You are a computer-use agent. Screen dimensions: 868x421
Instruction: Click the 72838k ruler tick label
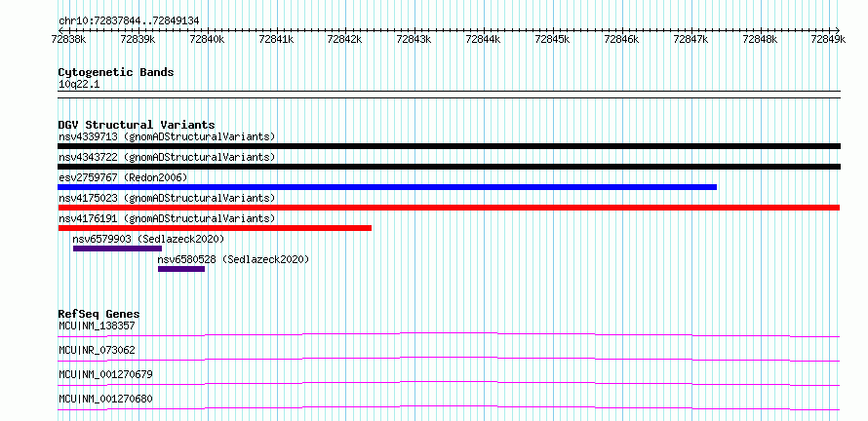68,39
